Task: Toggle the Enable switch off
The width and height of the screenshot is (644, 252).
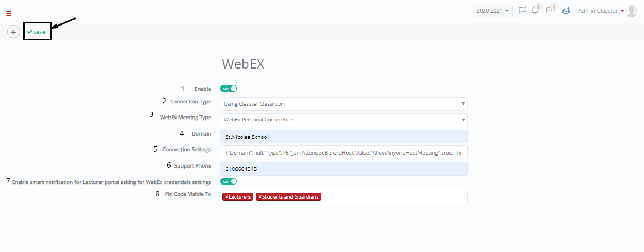Action: click(228, 88)
